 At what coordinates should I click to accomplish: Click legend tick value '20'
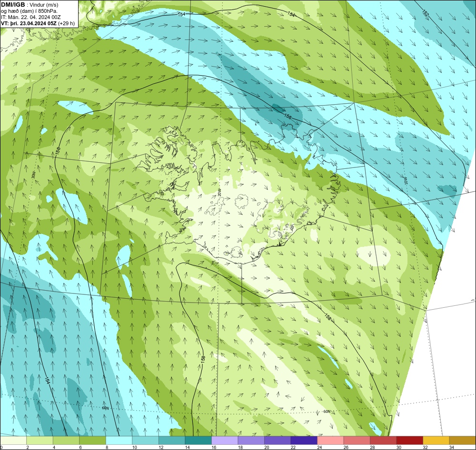[x=267, y=447]
